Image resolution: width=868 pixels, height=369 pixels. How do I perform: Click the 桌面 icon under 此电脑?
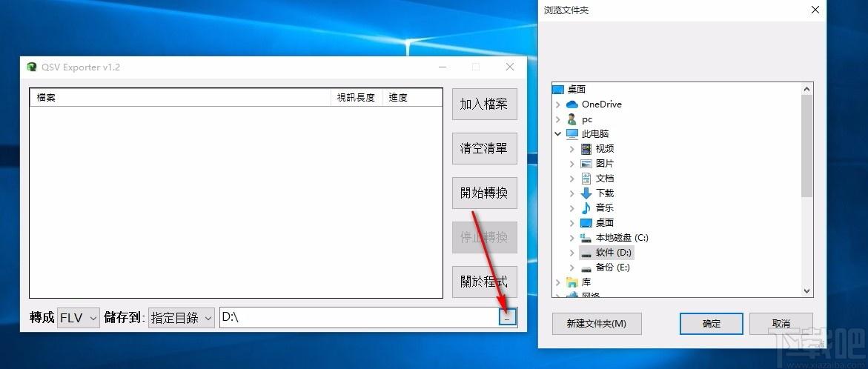(x=586, y=223)
